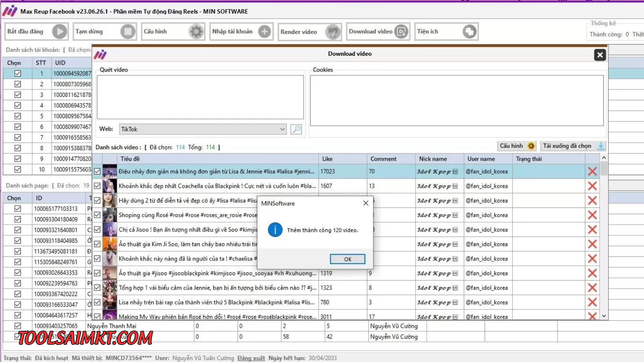Click the download arrow icon on Tải xuống đã chọn
The width and height of the screenshot is (644, 362).
601,146
